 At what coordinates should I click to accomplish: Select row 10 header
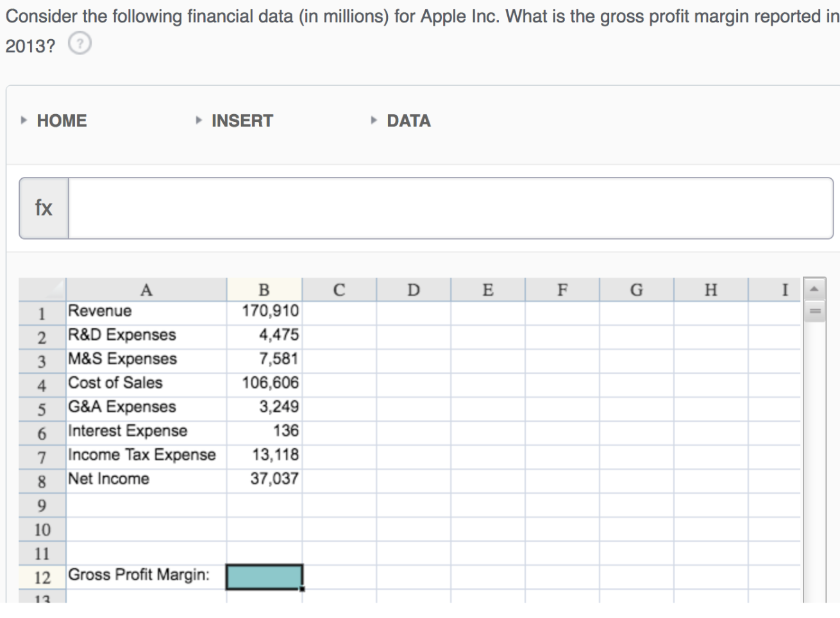42,530
